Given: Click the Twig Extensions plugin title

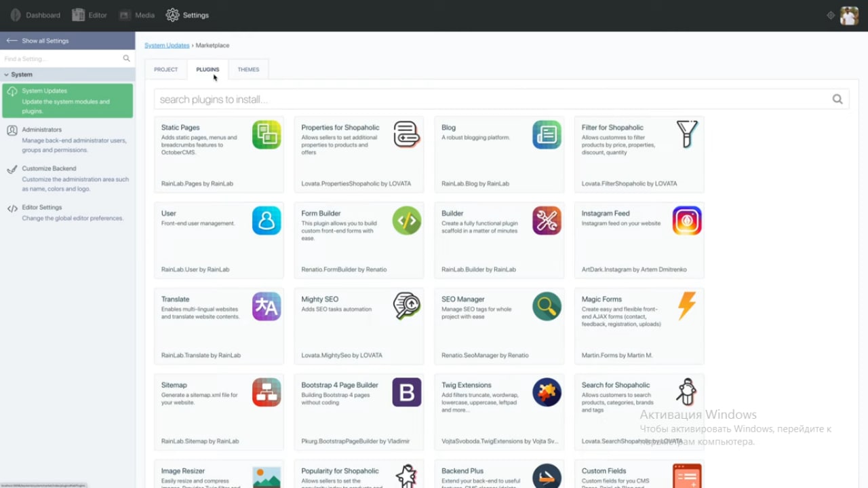Looking at the screenshot, I should pos(467,385).
